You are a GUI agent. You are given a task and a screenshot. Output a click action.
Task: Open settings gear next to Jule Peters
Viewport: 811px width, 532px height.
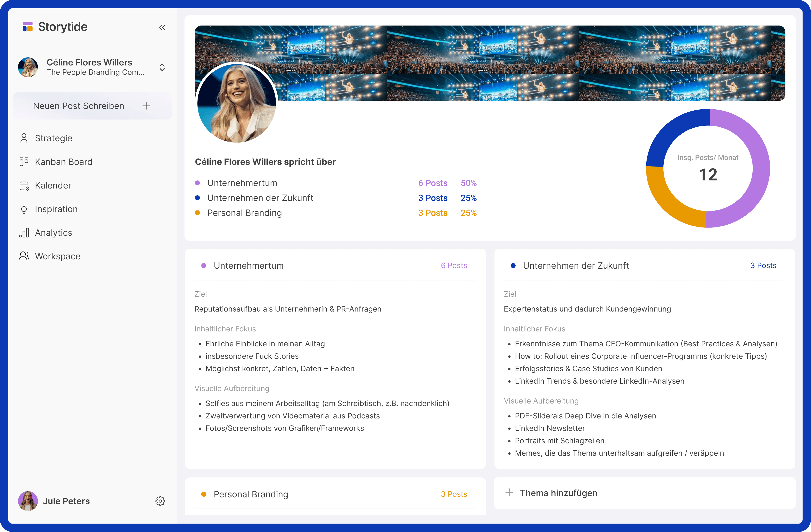tap(160, 501)
